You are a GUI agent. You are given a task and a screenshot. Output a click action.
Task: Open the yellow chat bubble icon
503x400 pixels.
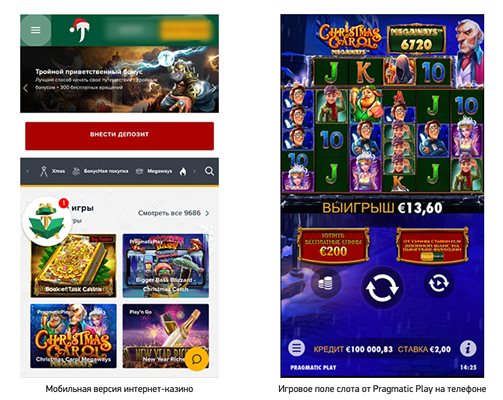pyautogui.click(x=197, y=359)
